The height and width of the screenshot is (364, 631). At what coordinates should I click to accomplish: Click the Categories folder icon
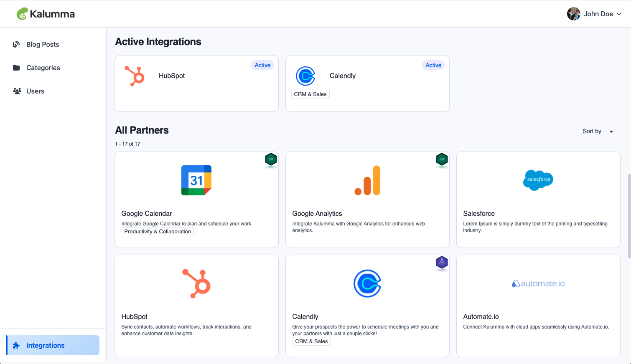(x=16, y=68)
